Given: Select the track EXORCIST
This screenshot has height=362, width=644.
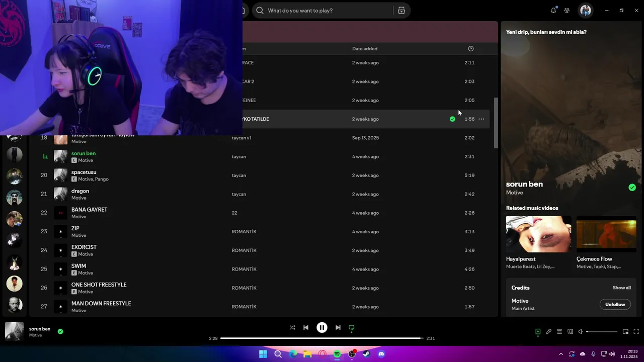Looking at the screenshot, I should tap(84, 247).
